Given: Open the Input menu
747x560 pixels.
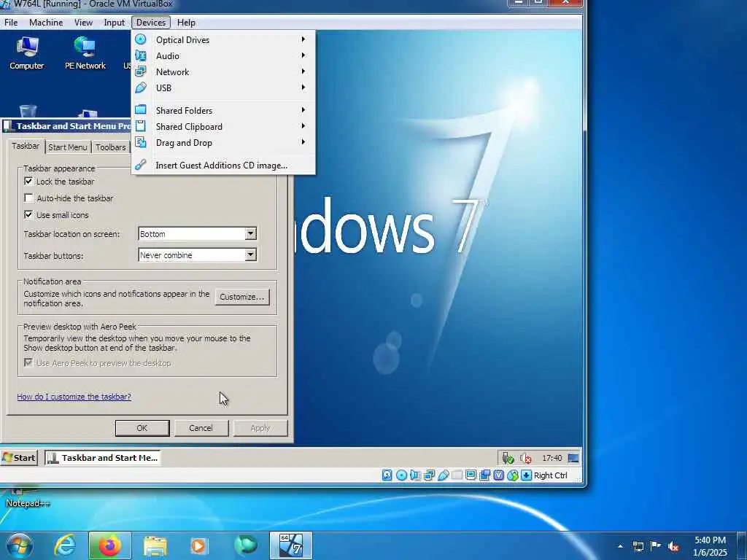Looking at the screenshot, I should coord(115,23).
